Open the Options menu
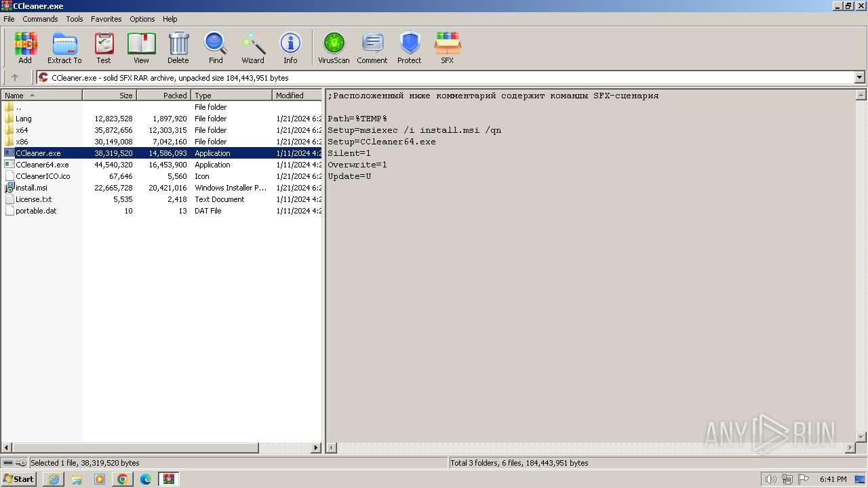 point(142,19)
